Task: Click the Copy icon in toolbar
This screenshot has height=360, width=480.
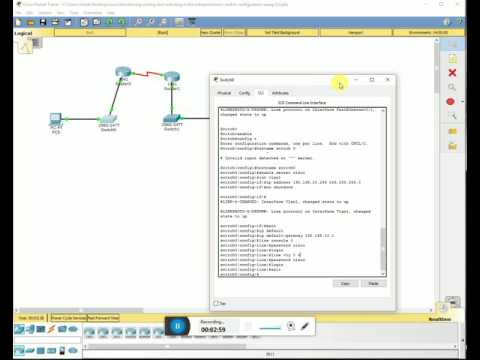Action: 84,22
